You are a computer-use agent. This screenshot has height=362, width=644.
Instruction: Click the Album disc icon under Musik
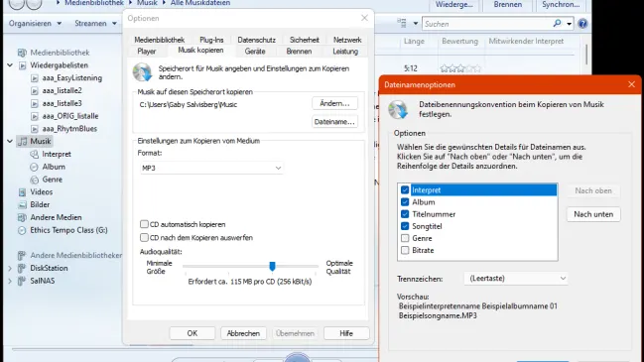pyautogui.click(x=35, y=167)
